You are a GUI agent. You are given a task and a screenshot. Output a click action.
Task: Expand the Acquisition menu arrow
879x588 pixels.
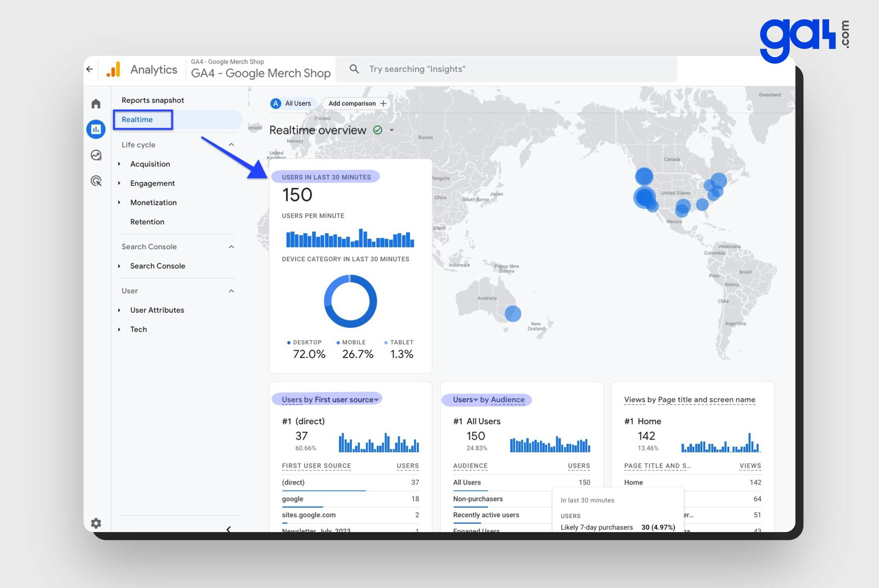click(119, 164)
